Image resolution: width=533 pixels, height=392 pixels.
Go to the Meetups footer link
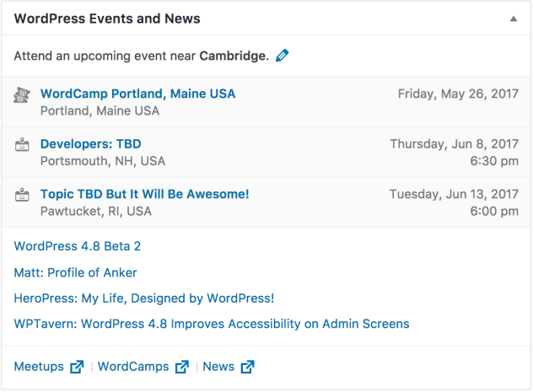(39, 367)
